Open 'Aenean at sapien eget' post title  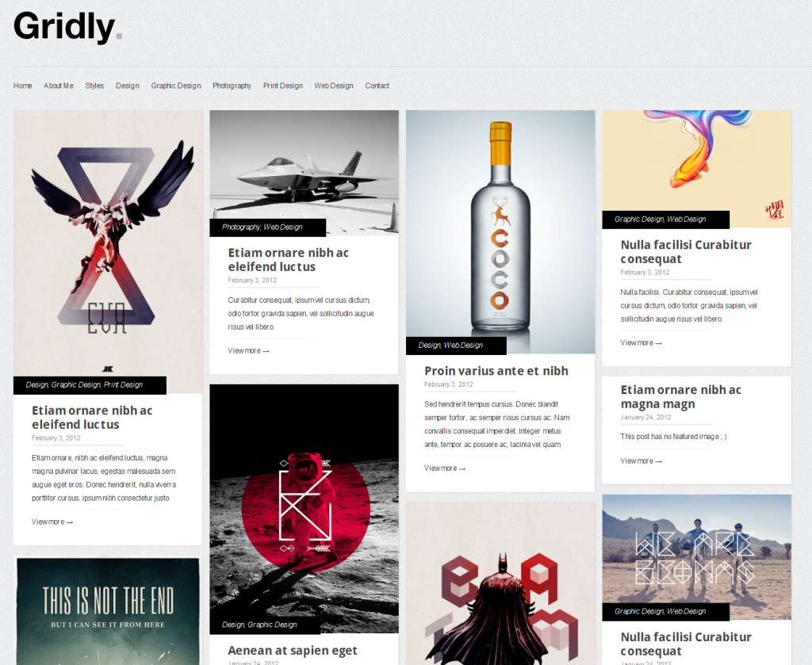coord(292,651)
